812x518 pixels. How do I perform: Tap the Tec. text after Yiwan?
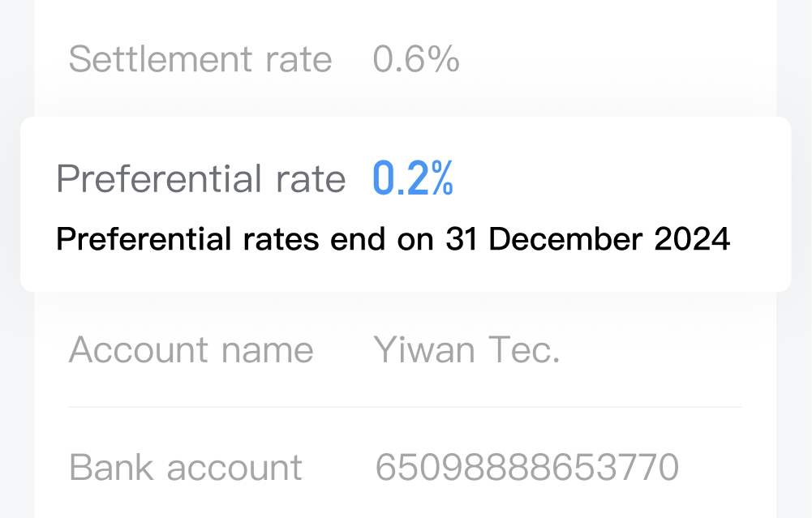(524, 350)
